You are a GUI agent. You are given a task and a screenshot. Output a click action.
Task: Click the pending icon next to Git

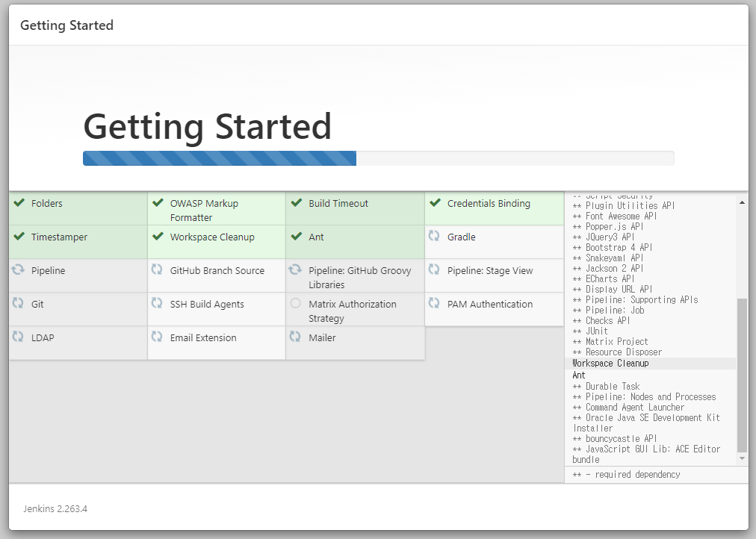click(x=18, y=303)
